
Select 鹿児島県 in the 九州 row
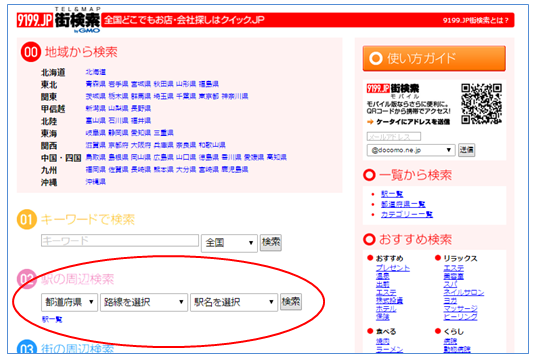pyautogui.click(x=235, y=169)
